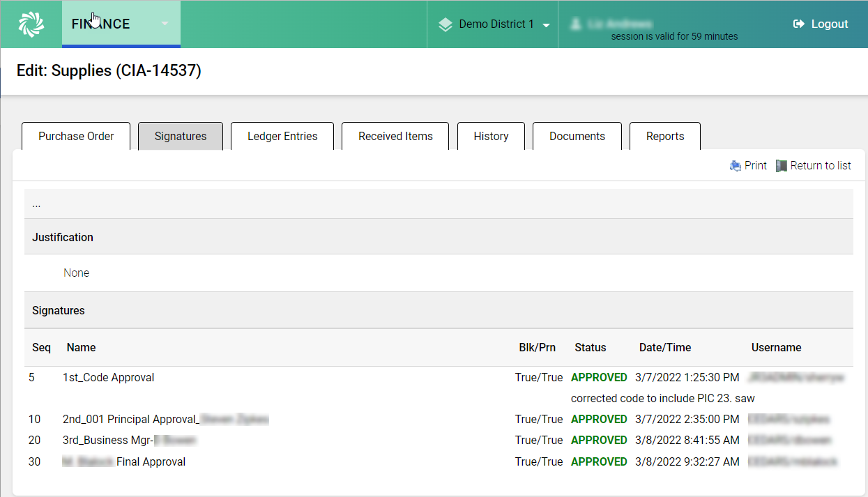868x497 pixels.
Task: Open the Reports tab
Action: (665, 136)
